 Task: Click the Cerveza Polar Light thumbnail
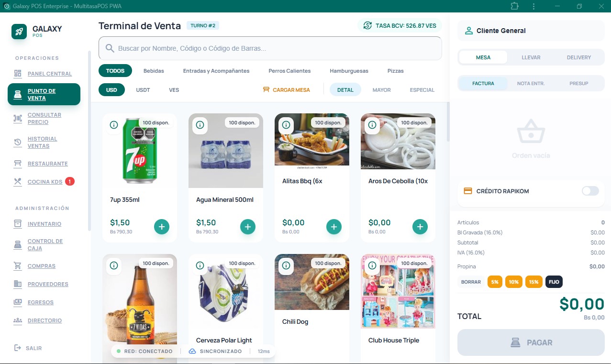point(226,291)
